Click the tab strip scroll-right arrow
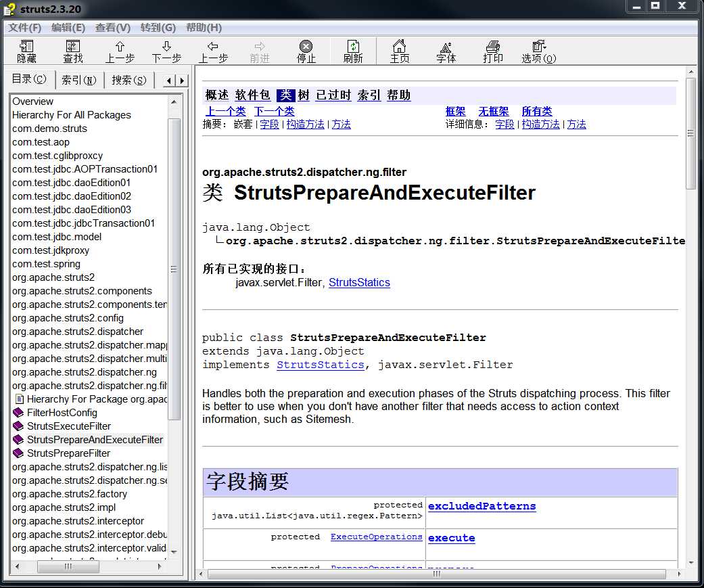 click(181, 81)
